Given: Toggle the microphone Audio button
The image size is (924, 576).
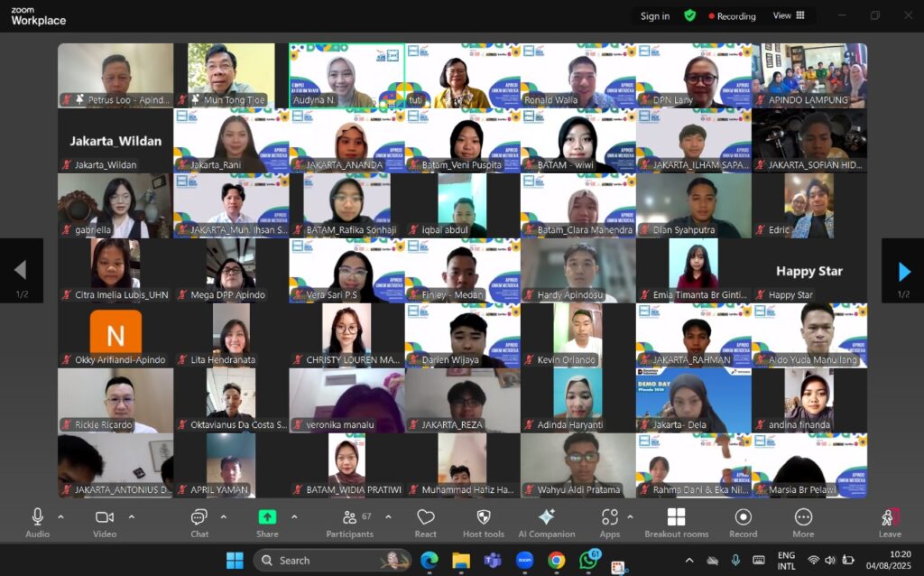Looking at the screenshot, I should point(37,521).
